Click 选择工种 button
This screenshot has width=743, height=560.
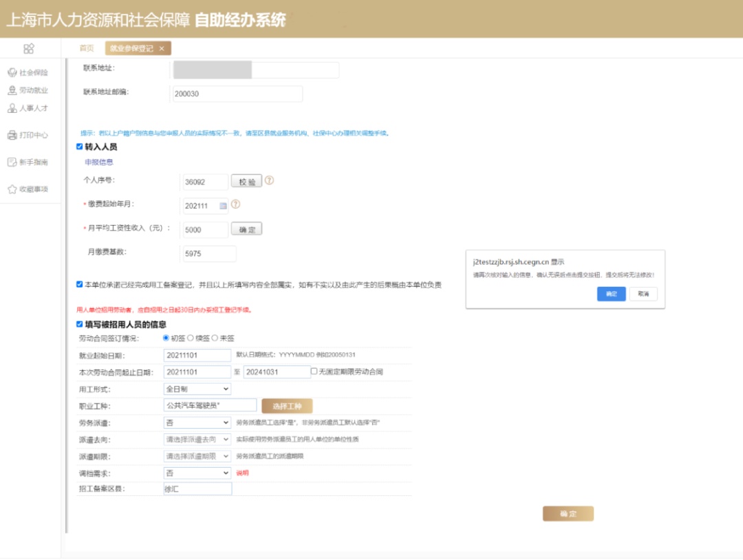click(287, 406)
